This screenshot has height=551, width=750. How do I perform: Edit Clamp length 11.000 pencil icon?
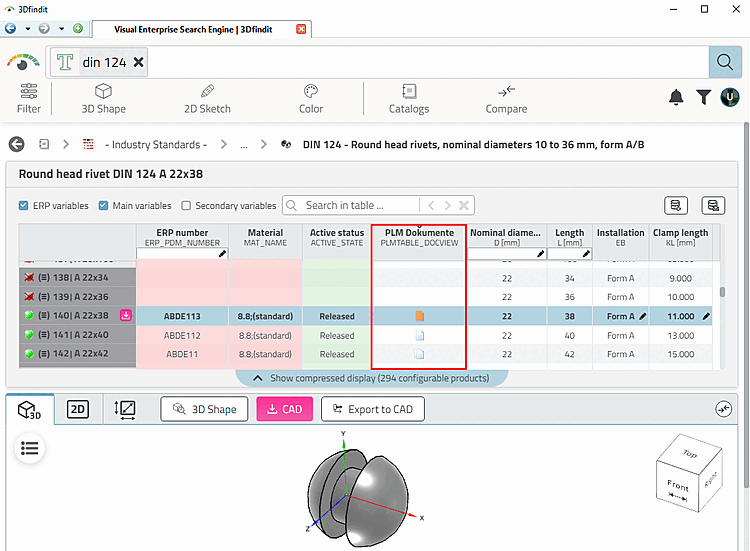coord(706,316)
